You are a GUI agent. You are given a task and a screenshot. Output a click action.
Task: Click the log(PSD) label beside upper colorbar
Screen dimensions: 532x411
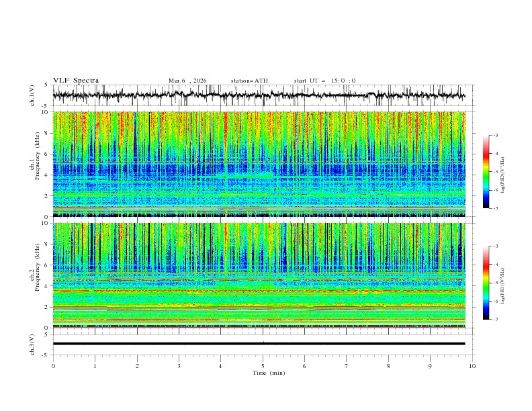click(x=504, y=172)
